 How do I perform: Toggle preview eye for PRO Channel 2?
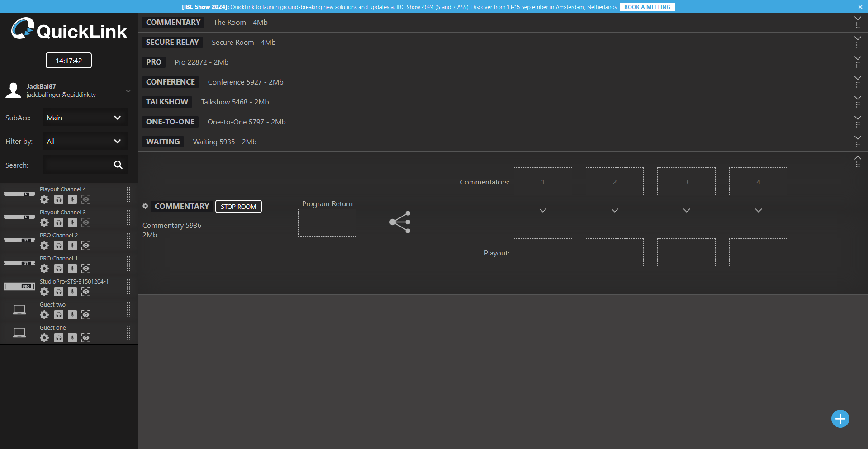[x=86, y=246]
